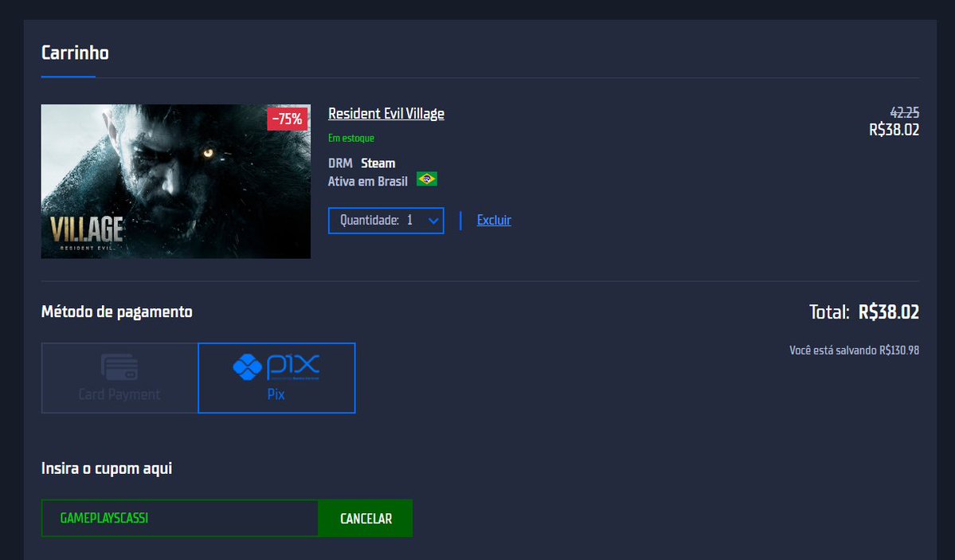Click the item price R$38.02
Image resolution: width=955 pixels, height=560 pixels.
coord(894,130)
